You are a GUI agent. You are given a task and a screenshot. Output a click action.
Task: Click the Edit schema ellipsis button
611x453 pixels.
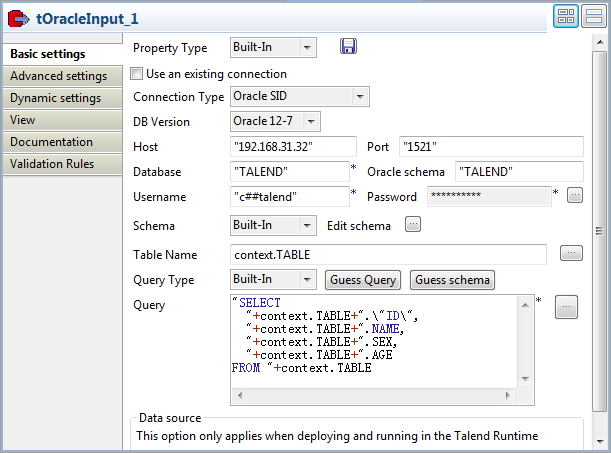(x=413, y=225)
